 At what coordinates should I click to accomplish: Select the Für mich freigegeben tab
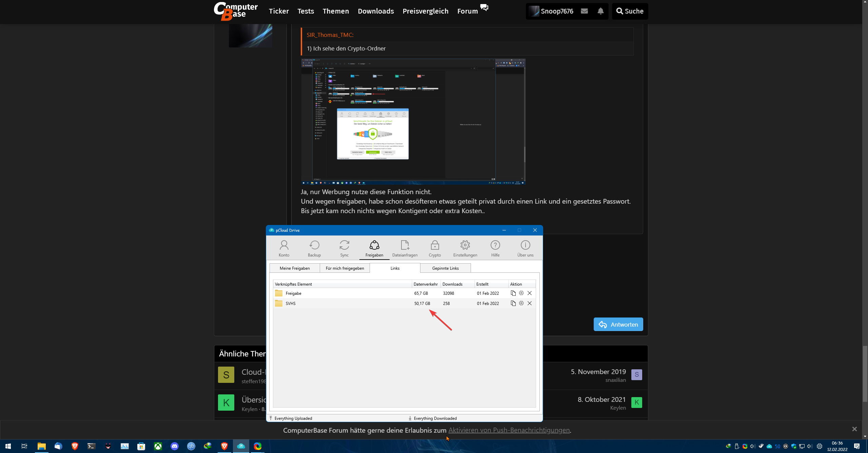point(344,268)
